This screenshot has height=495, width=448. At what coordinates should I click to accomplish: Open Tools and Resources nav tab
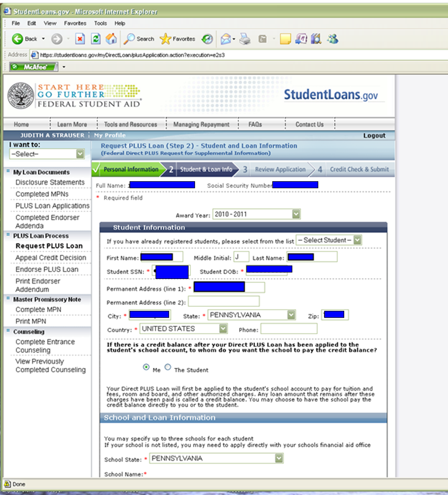pos(130,124)
